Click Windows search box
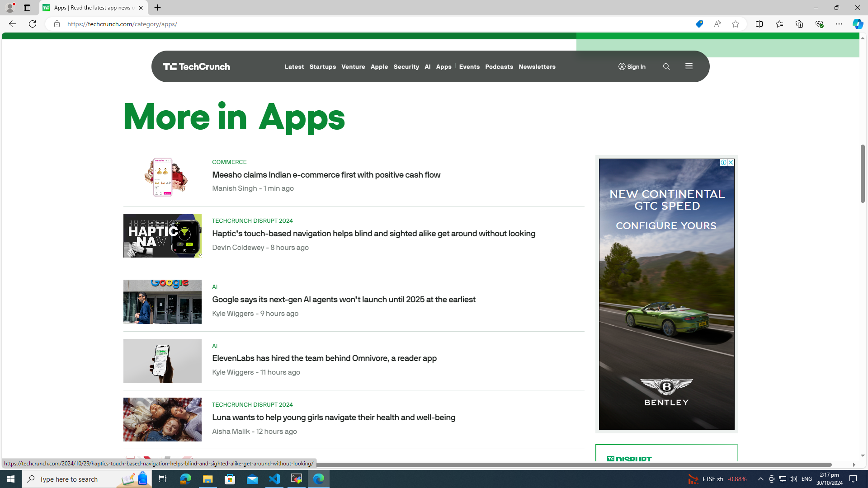The height and width of the screenshot is (488, 868). pos(87,479)
